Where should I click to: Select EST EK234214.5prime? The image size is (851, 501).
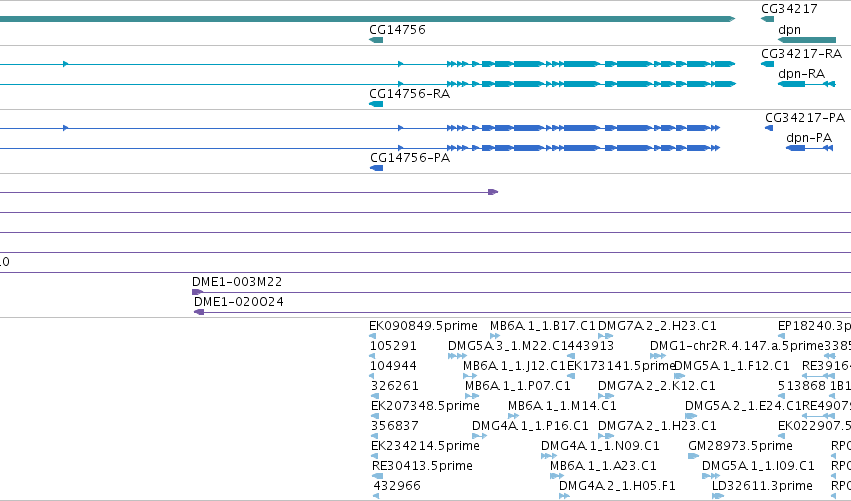point(425,446)
